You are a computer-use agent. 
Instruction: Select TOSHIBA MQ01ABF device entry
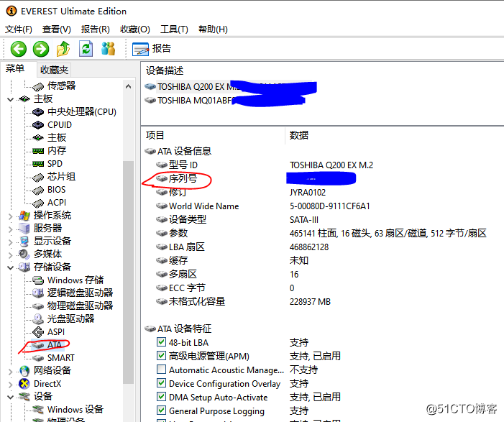pyautogui.click(x=224, y=101)
